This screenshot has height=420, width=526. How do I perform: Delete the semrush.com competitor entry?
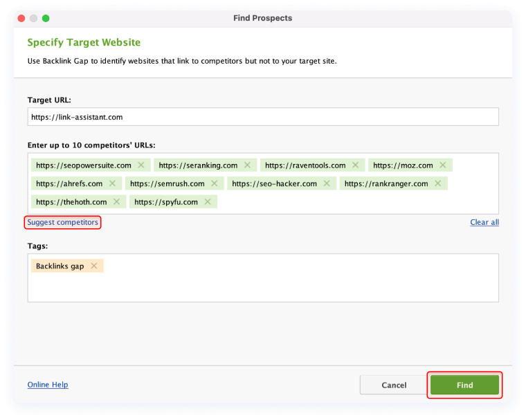pos(215,183)
